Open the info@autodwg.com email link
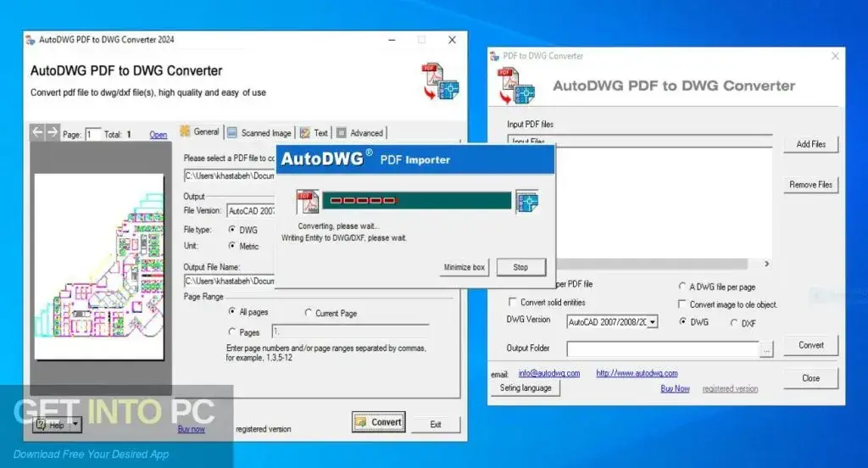 pos(549,373)
